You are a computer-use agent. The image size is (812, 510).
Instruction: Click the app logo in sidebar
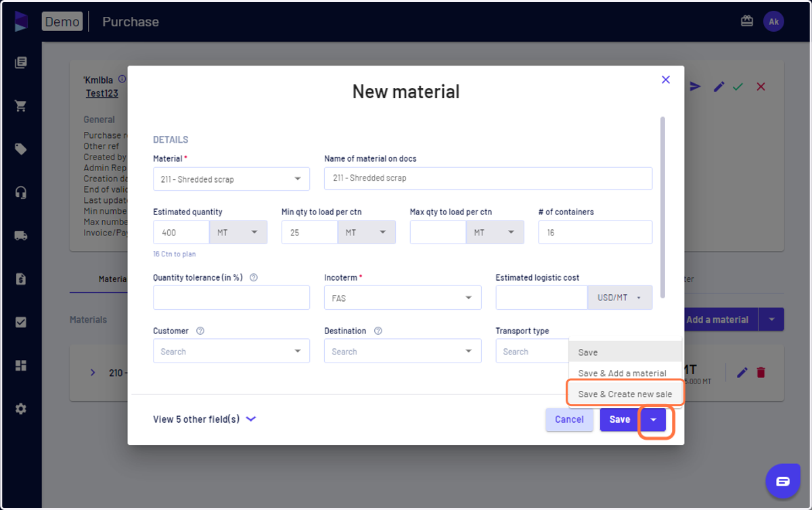(x=21, y=21)
